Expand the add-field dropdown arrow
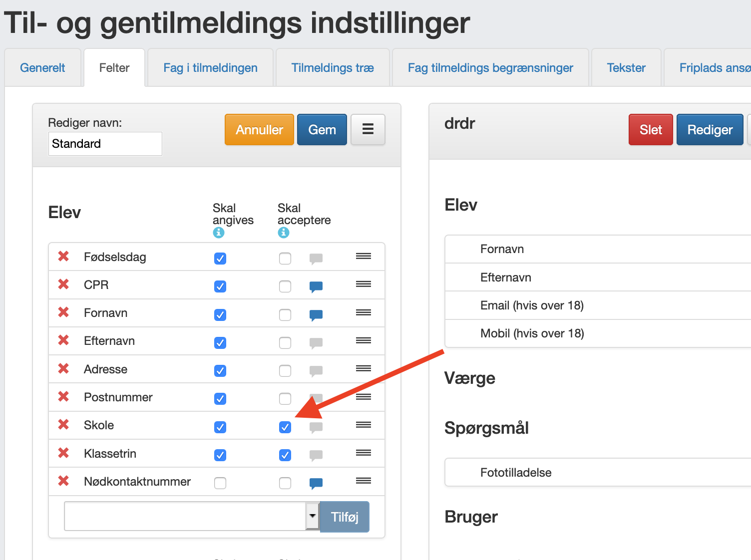The width and height of the screenshot is (751, 560). tap(313, 516)
